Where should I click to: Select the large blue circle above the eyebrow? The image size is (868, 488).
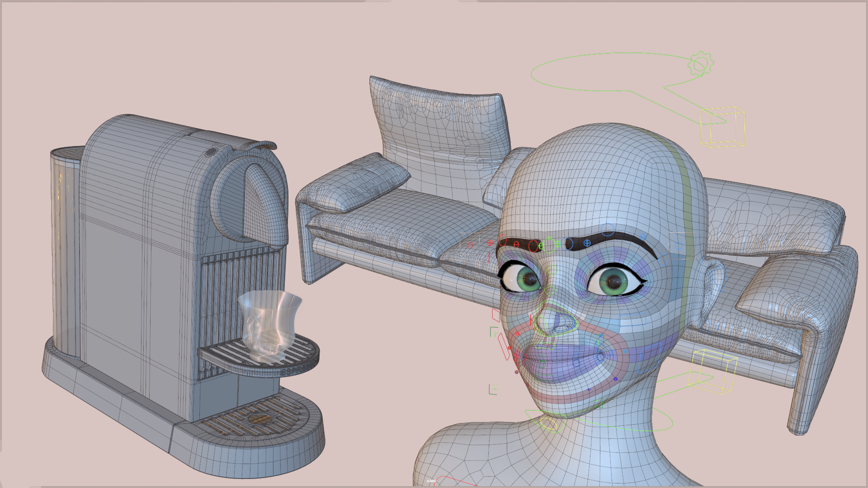click(608, 230)
